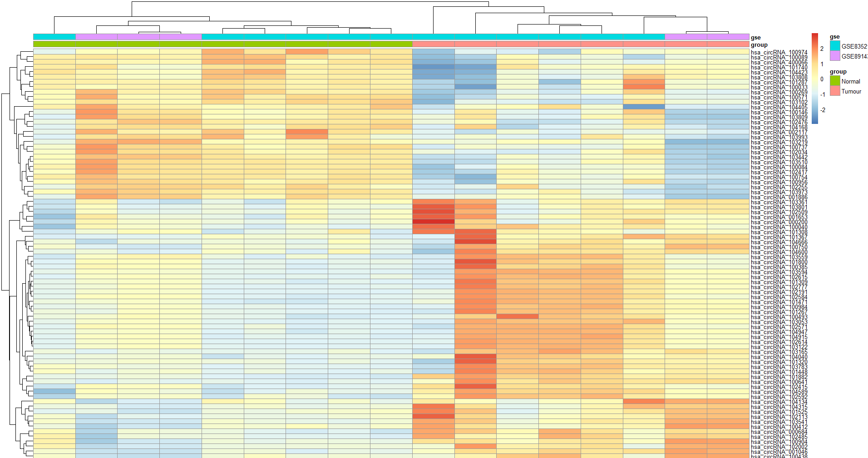This screenshot has width=868, height=458.
Task: Click row label hsa_circRNA_104915
Action: 779,337
